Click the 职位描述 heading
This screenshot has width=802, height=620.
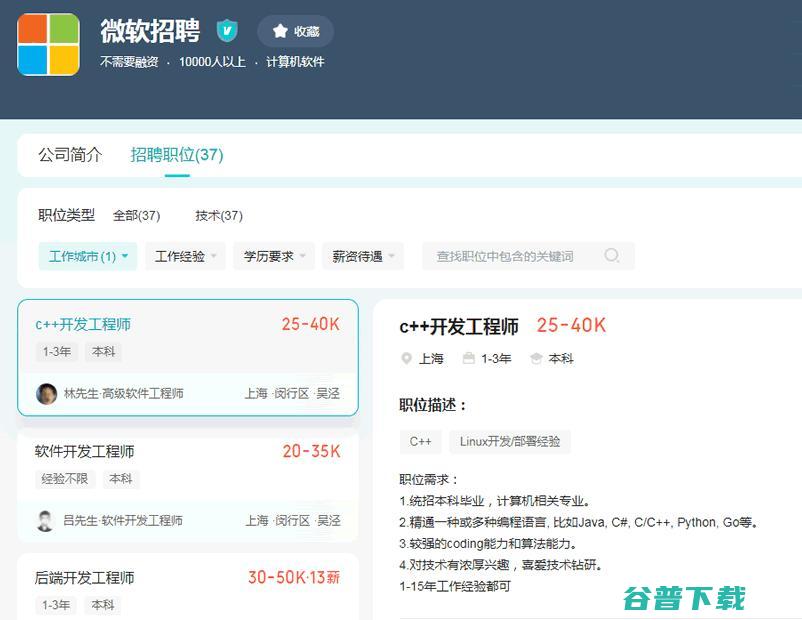click(x=433, y=406)
